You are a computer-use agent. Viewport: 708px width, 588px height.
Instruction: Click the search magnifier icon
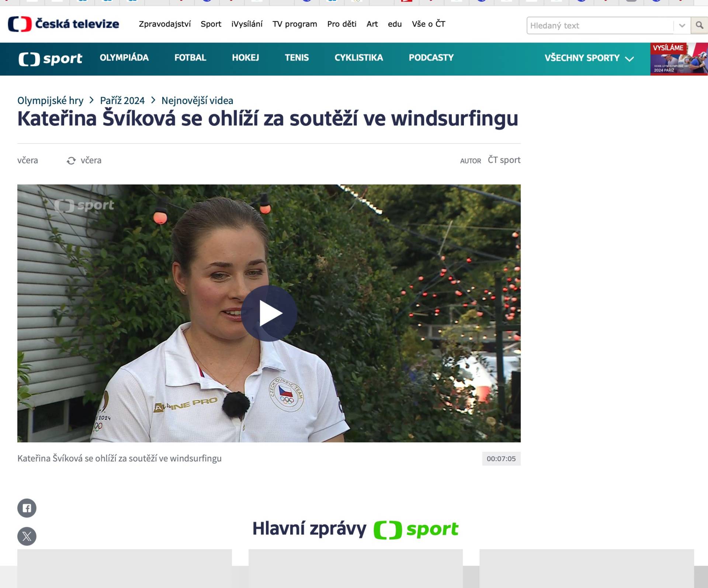pos(699,25)
